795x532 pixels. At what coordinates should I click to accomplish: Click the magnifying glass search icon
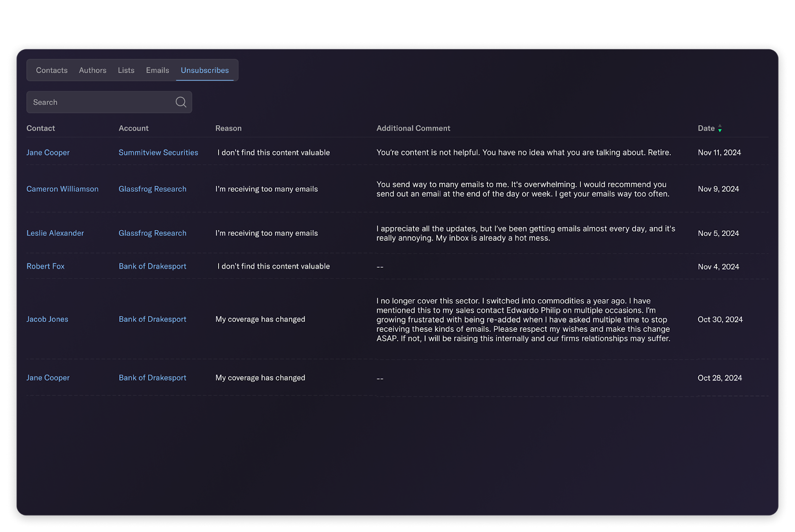tap(181, 102)
